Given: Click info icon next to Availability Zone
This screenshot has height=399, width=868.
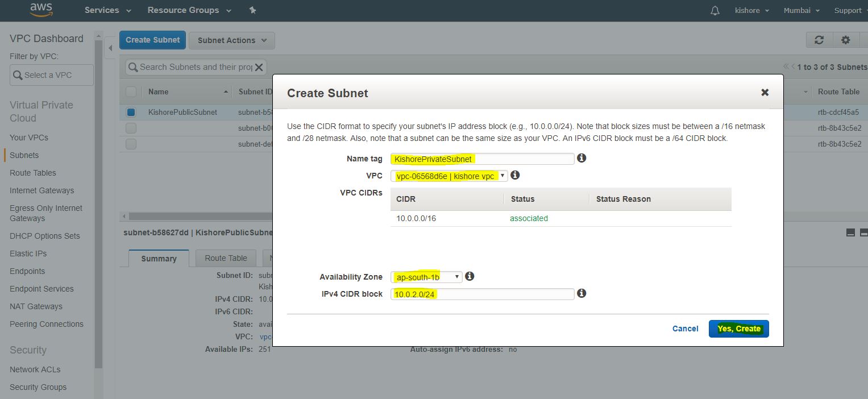Looking at the screenshot, I should [470, 276].
